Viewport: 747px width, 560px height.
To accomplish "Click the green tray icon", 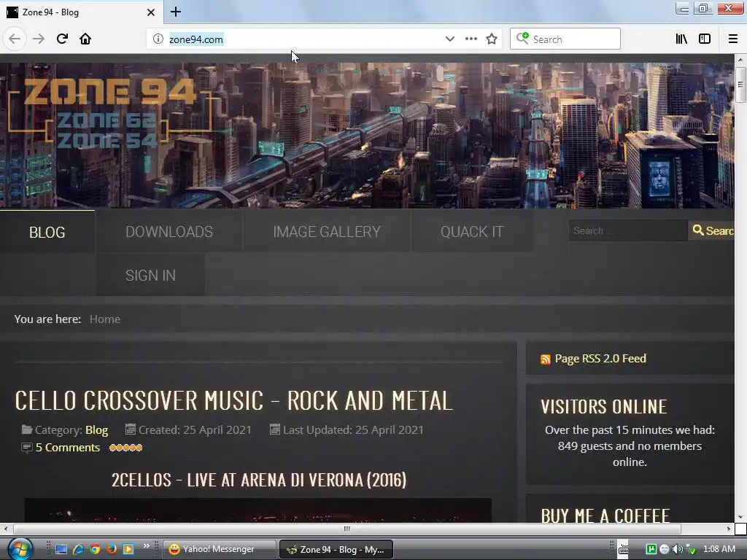I will (x=651, y=549).
